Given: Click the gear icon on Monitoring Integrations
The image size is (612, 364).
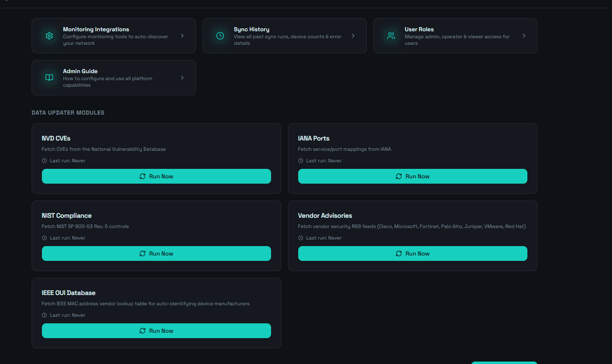Looking at the screenshot, I should click(x=49, y=36).
